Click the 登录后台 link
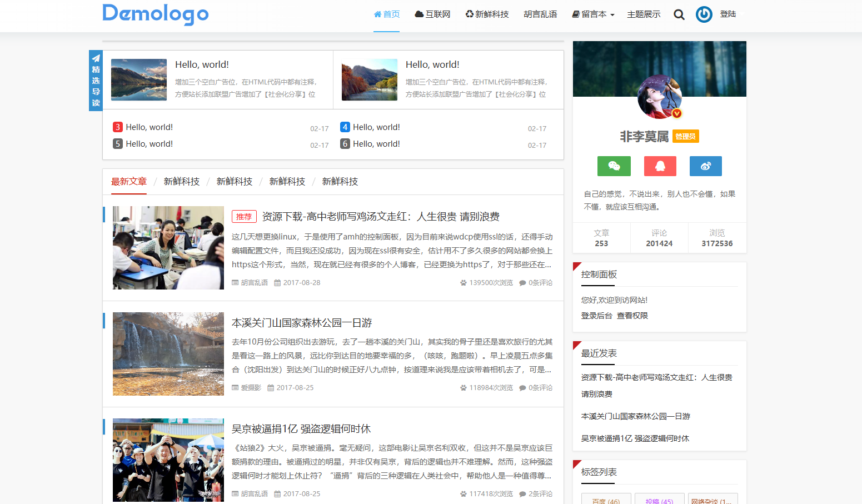The width and height of the screenshot is (862, 504). click(596, 316)
